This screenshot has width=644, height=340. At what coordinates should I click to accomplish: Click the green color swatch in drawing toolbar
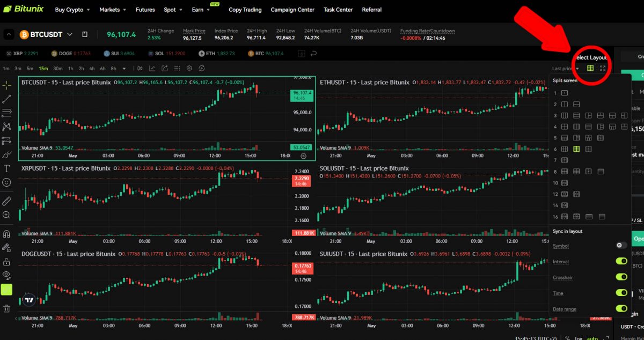pyautogui.click(x=6, y=290)
